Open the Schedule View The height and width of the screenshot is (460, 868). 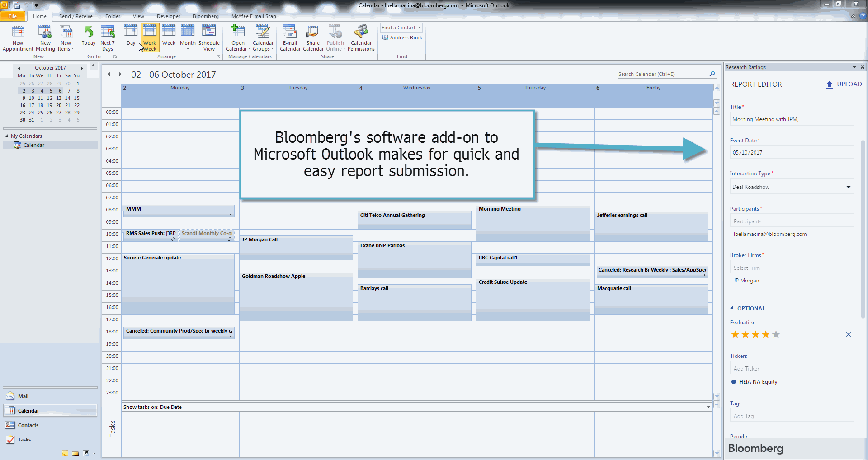coord(209,38)
